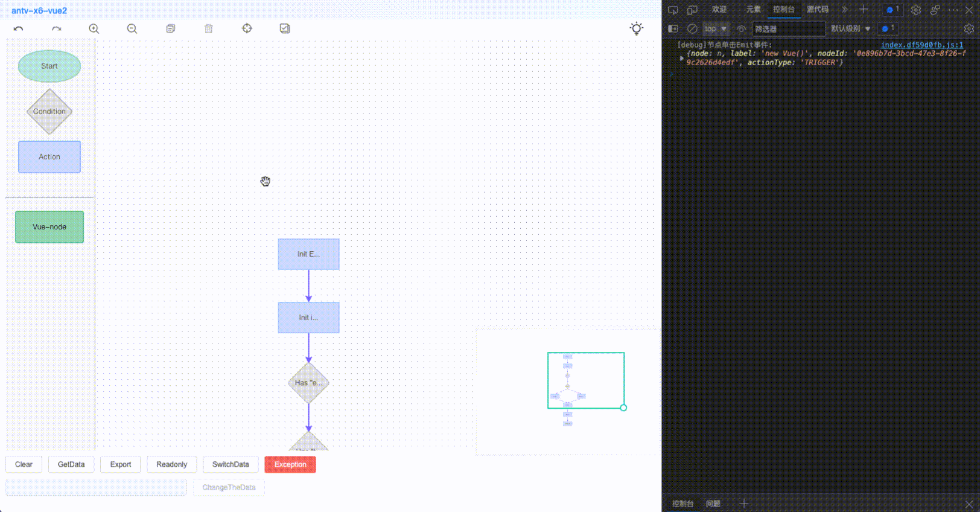The height and width of the screenshot is (512, 980).
Task: Click the minimap viewport thumbnail
Action: coord(586,380)
